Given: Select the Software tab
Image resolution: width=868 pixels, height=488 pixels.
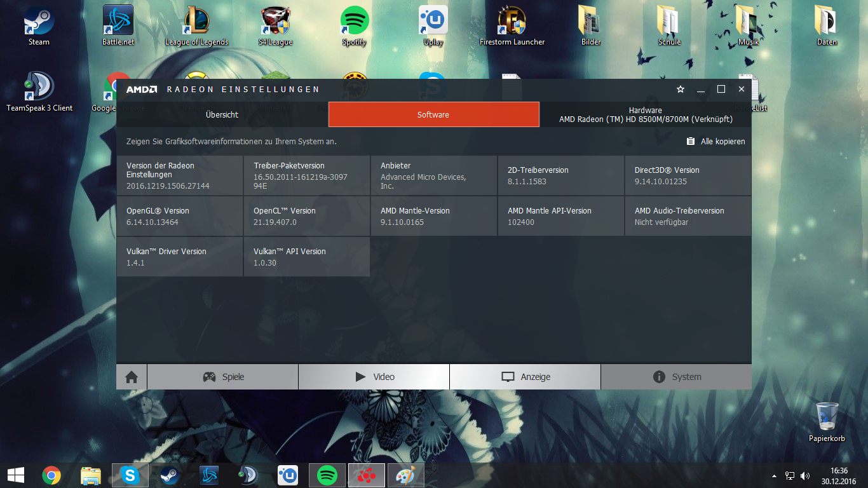Looking at the screenshot, I should [433, 114].
